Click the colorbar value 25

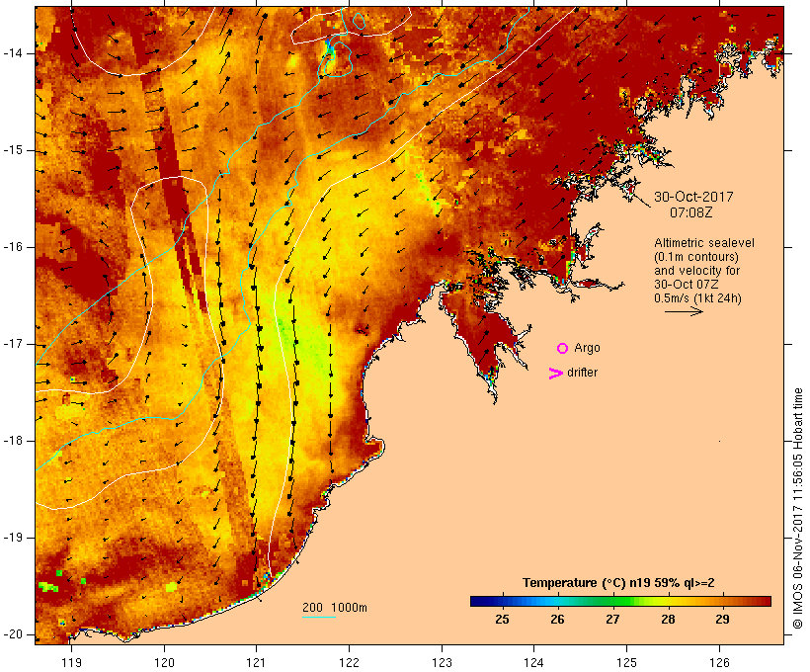point(502,619)
